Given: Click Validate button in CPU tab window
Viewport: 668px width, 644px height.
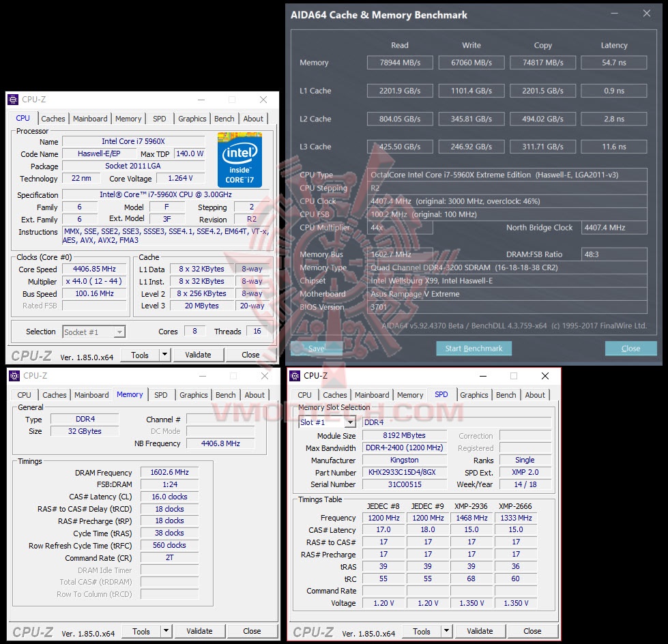Looking at the screenshot, I should point(198,354).
